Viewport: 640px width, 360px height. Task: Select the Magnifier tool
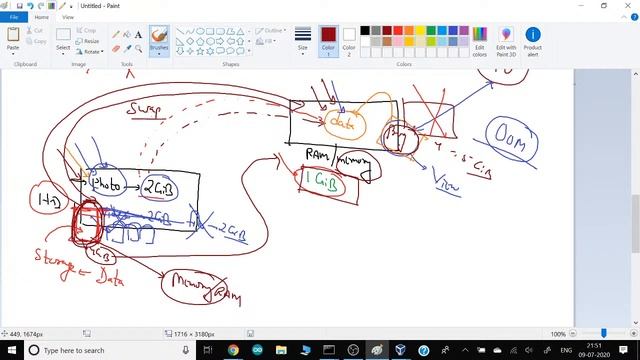pos(138,49)
